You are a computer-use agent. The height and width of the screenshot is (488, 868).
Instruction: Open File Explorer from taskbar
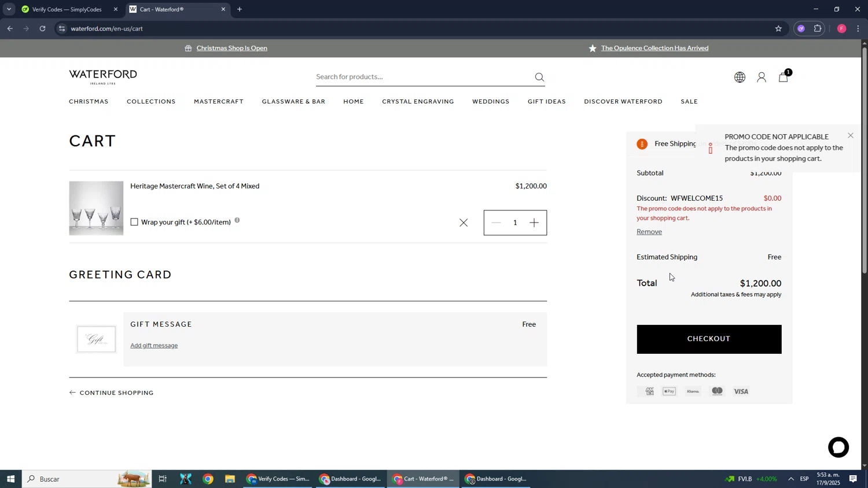[230, 479]
